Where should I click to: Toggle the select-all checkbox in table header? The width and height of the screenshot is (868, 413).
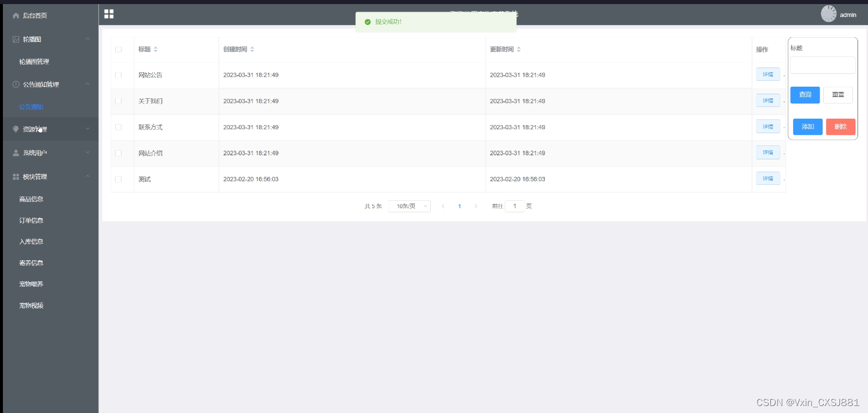119,49
